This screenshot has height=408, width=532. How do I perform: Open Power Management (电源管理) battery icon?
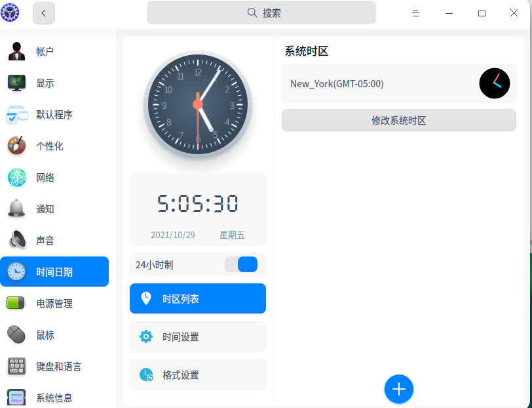16,303
